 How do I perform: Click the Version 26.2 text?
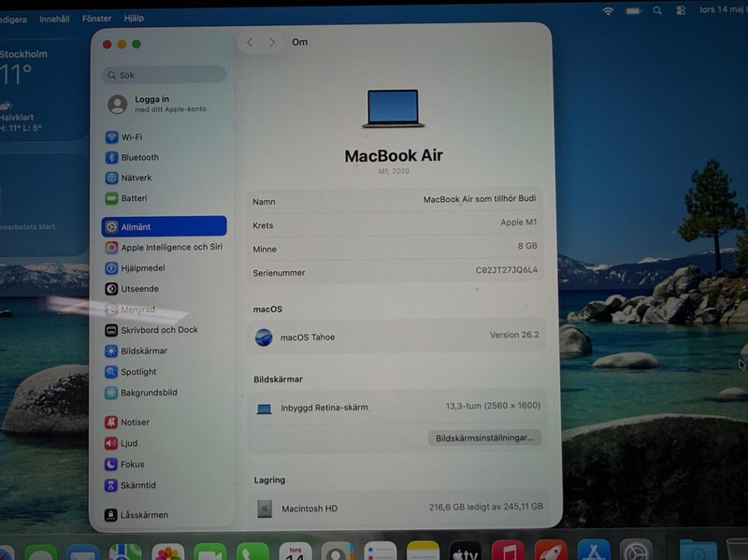click(514, 335)
